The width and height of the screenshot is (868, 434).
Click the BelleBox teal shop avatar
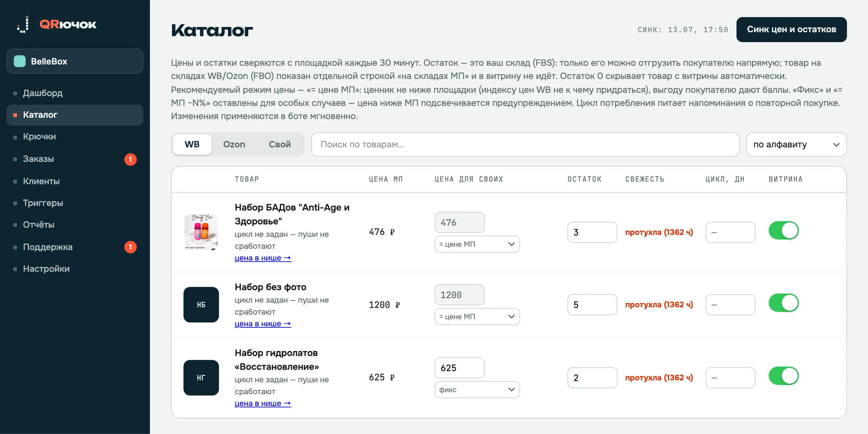point(19,62)
